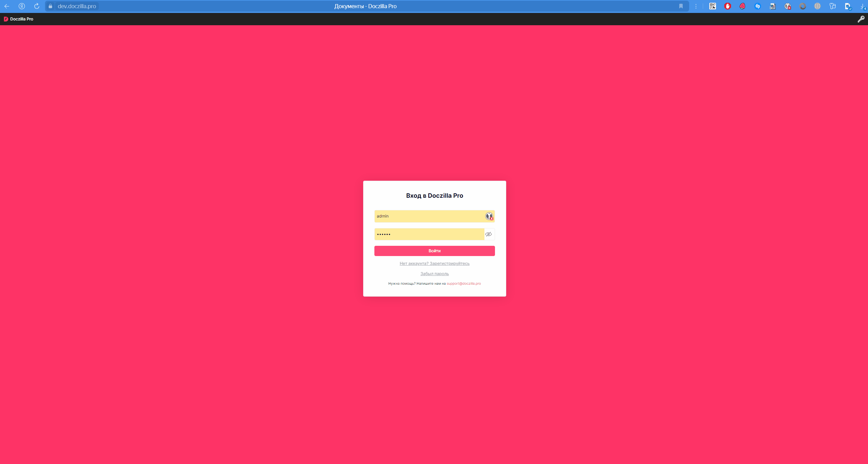
Task: Click the QR code extension icon
Action: tap(712, 6)
